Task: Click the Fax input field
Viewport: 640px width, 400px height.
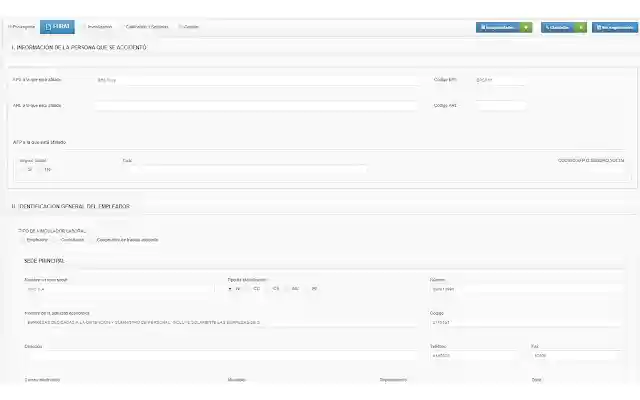Action: click(576, 356)
